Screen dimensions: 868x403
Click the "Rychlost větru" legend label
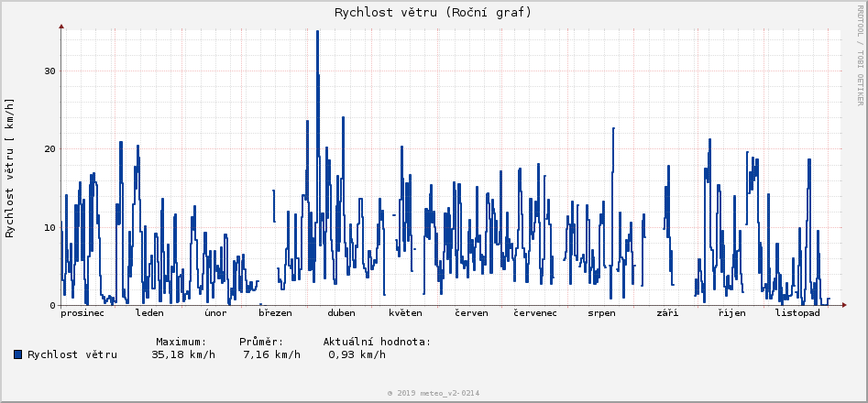click(x=72, y=354)
